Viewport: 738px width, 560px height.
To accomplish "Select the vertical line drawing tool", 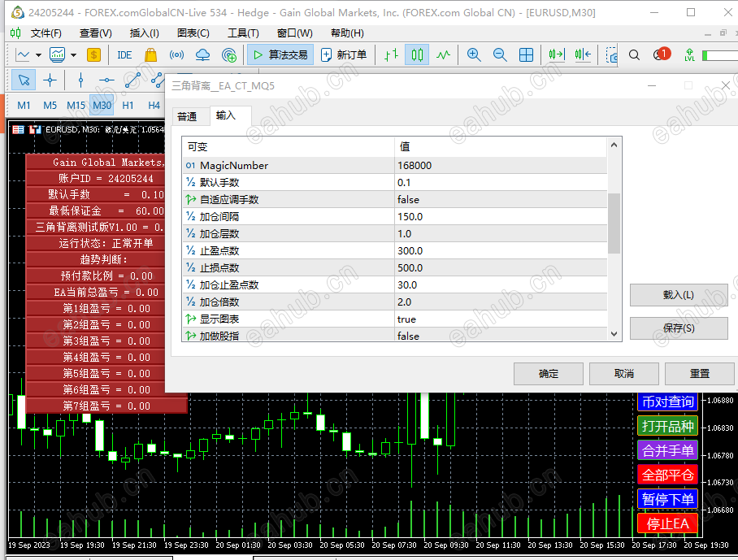I will click(80, 80).
